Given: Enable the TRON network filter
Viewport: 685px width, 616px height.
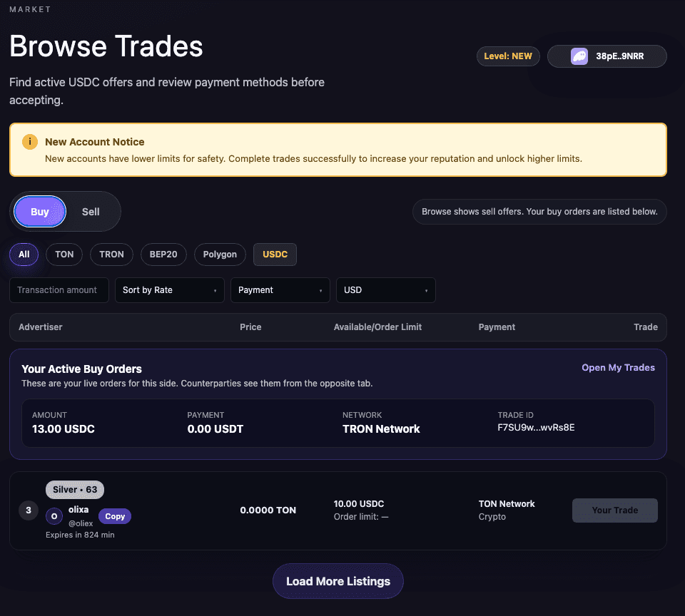Looking at the screenshot, I should tap(111, 255).
